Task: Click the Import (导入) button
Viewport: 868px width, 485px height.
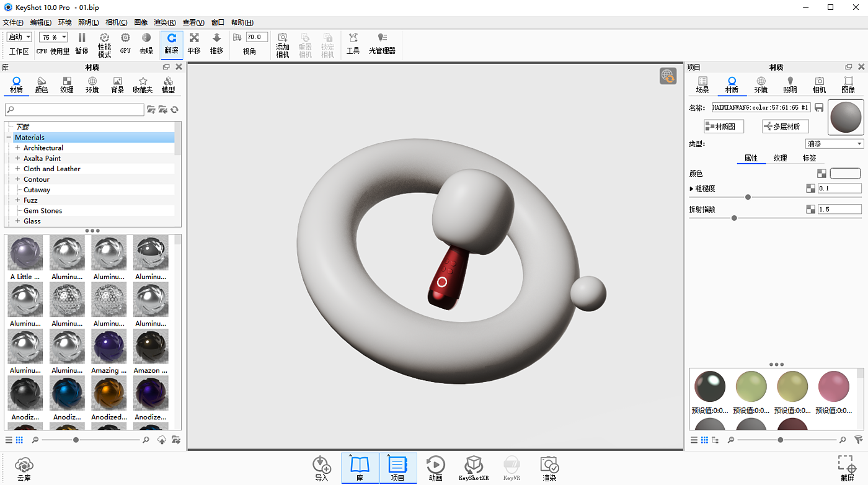Action: 322,468
